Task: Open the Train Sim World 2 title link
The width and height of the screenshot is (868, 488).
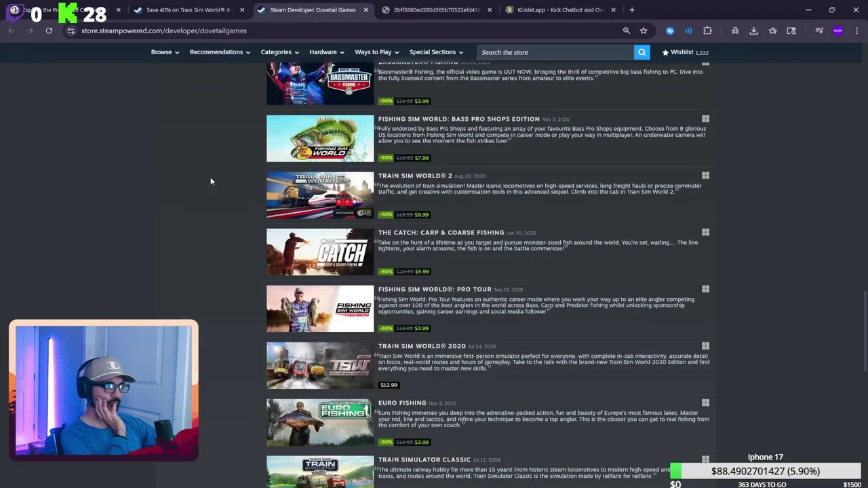Action: pos(415,176)
